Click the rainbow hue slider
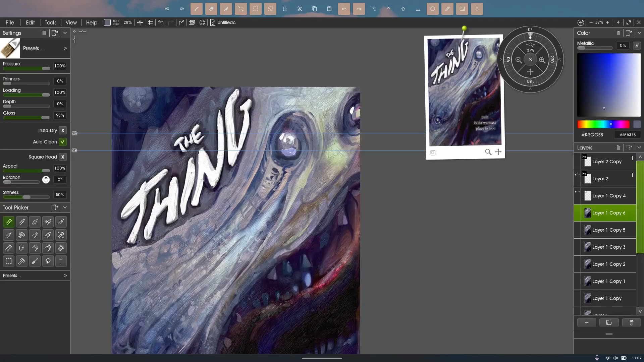 [x=603, y=124]
